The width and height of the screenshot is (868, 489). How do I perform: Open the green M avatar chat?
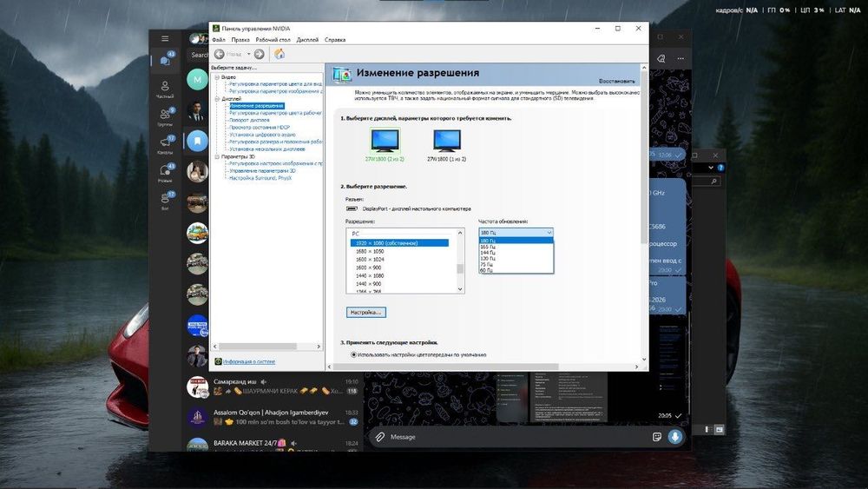click(x=197, y=79)
